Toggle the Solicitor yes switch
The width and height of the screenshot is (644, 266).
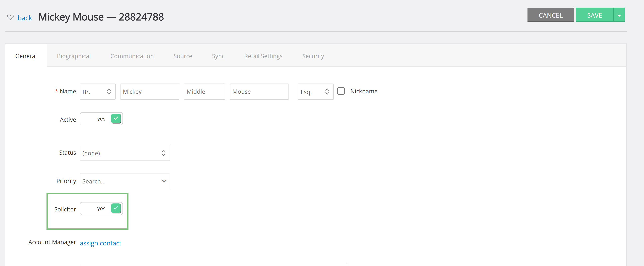(101, 208)
